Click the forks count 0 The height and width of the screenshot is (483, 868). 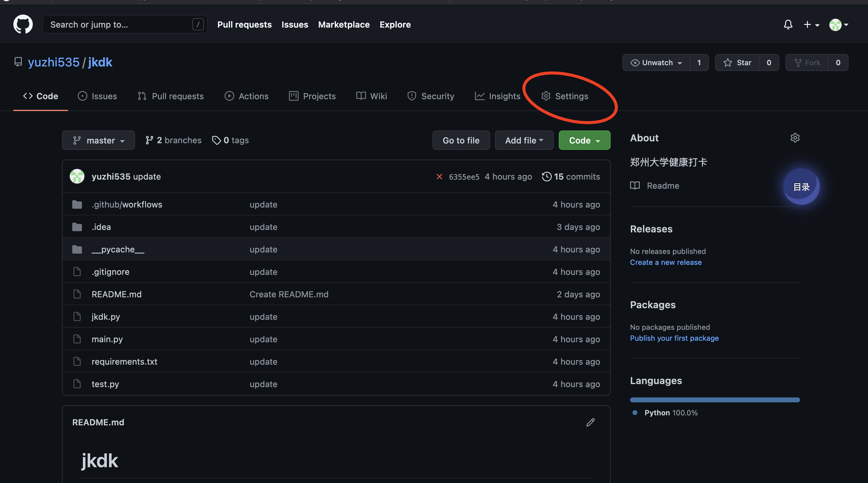[x=838, y=62]
